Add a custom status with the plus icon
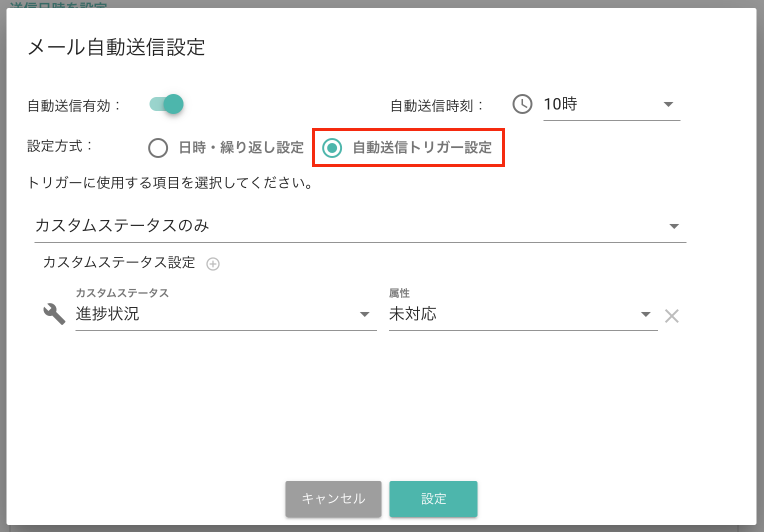764x532 pixels. 213,264
